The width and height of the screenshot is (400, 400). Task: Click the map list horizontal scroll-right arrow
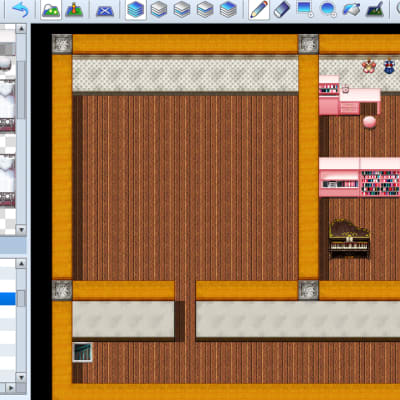coord(11,388)
